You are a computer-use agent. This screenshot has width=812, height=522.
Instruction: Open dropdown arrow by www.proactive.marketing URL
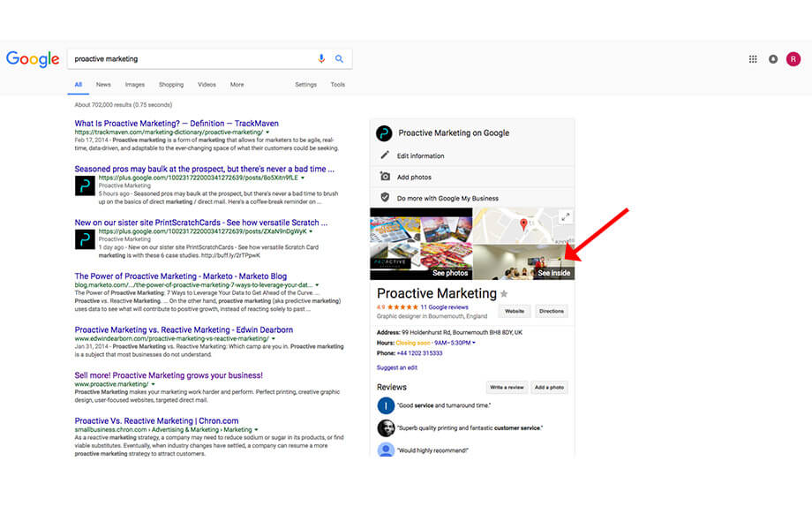154,384
